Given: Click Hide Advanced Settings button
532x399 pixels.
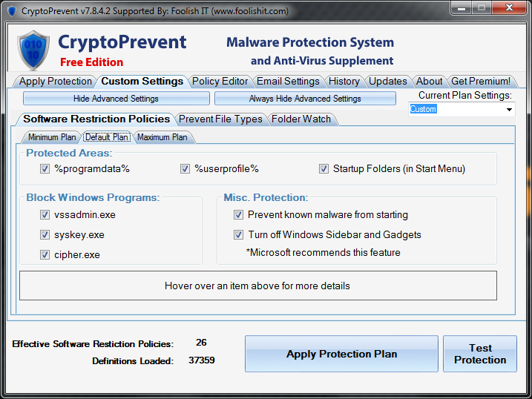Looking at the screenshot, I should 116,99.
